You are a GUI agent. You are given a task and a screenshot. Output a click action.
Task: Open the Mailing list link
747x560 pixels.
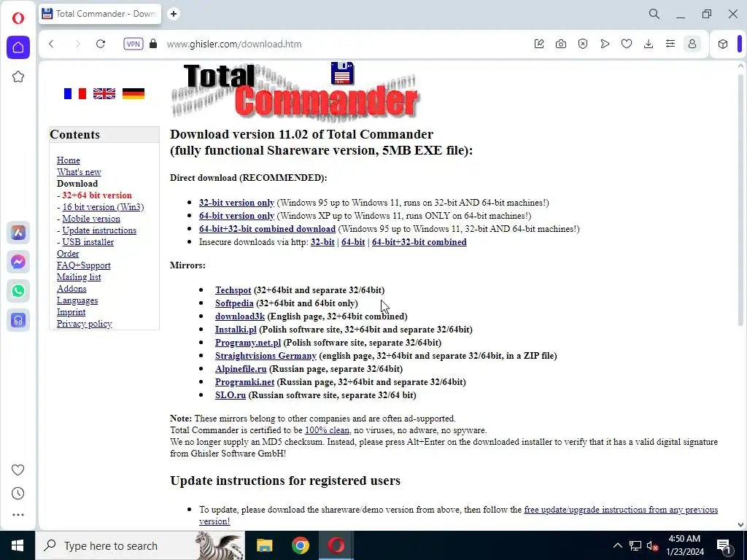pos(79,276)
